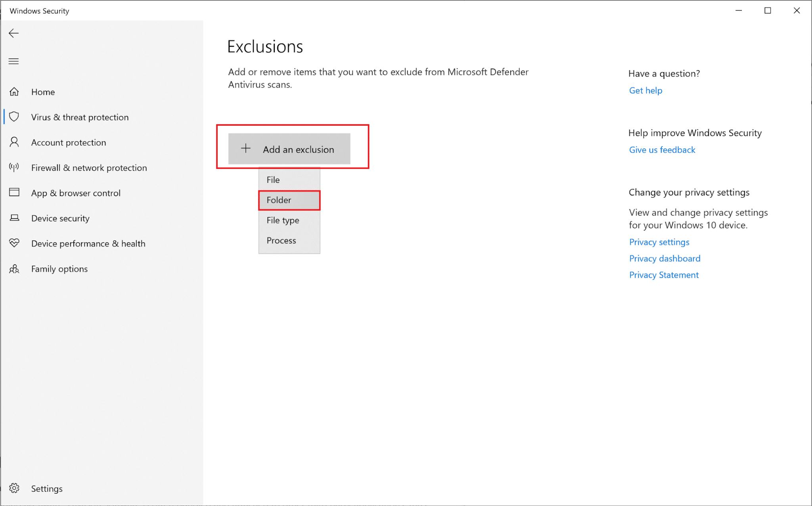Click the Family options people icon
The width and height of the screenshot is (812, 506).
pyautogui.click(x=14, y=269)
